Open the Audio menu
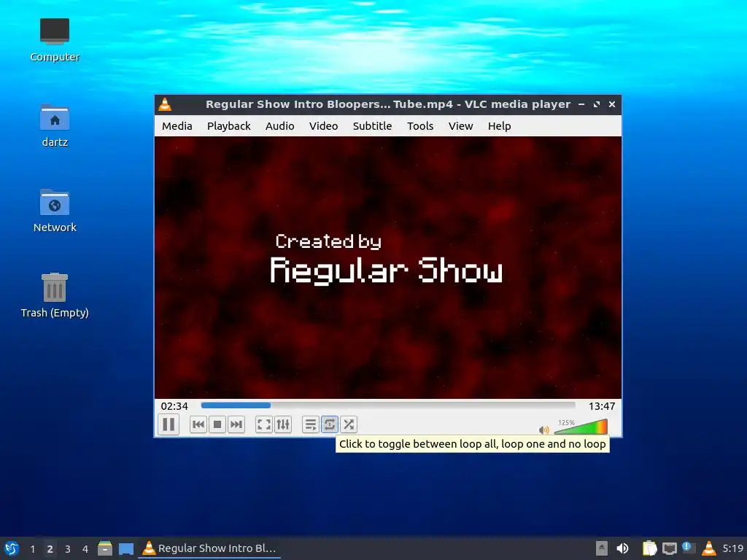The height and width of the screenshot is (560, 747). pos(279,126)
